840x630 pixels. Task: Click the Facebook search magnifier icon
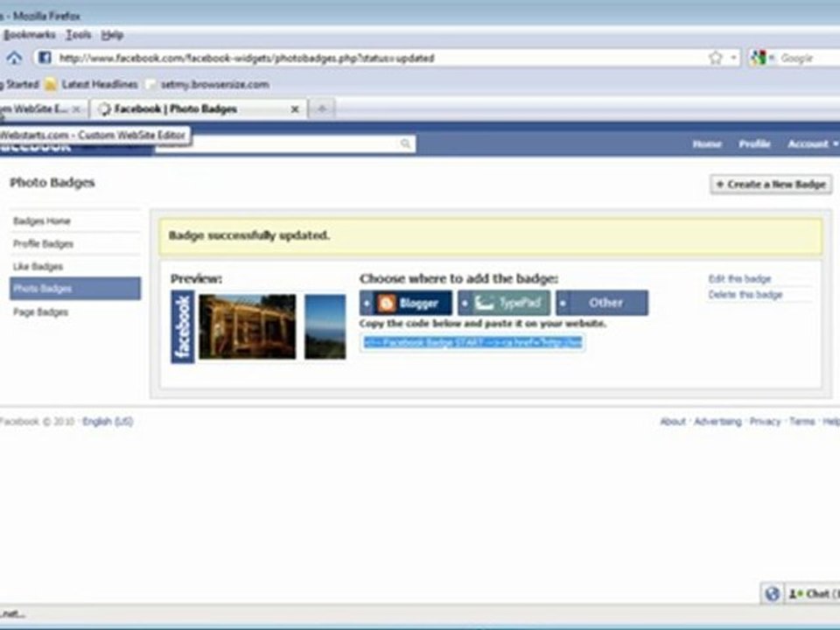[x=405, y=143]
